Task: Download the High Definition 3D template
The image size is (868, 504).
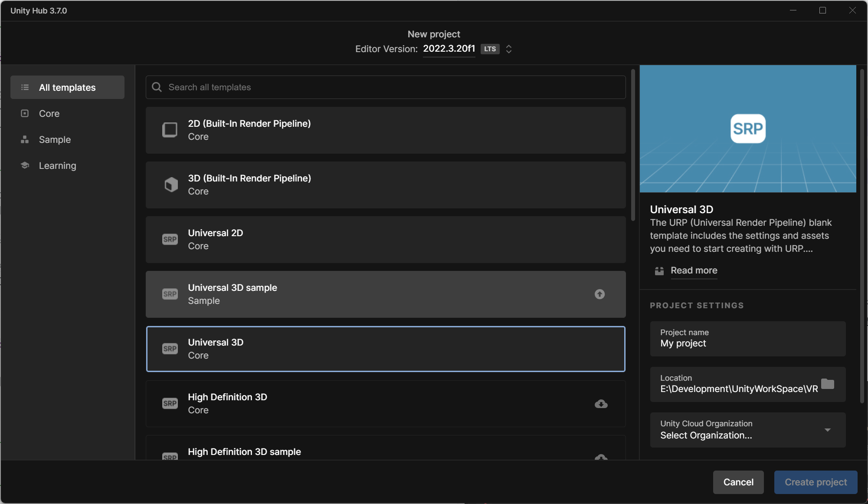Action: (601, 404)
